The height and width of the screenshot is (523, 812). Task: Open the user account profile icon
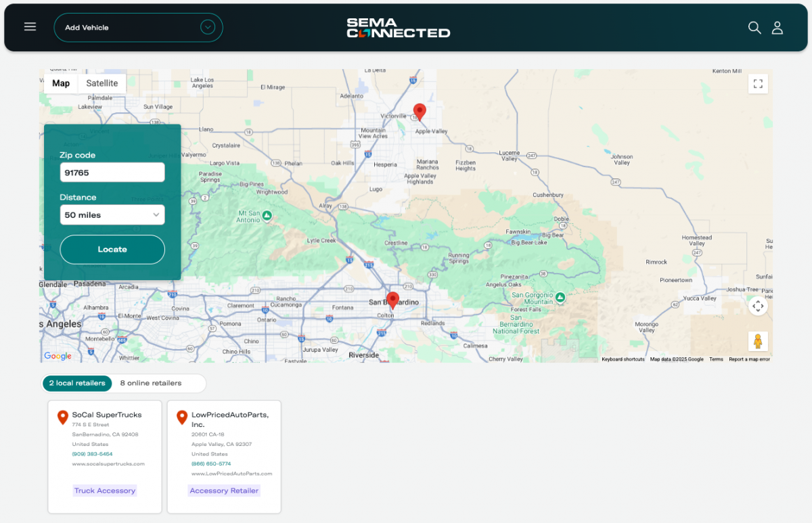tap(777, 28)
